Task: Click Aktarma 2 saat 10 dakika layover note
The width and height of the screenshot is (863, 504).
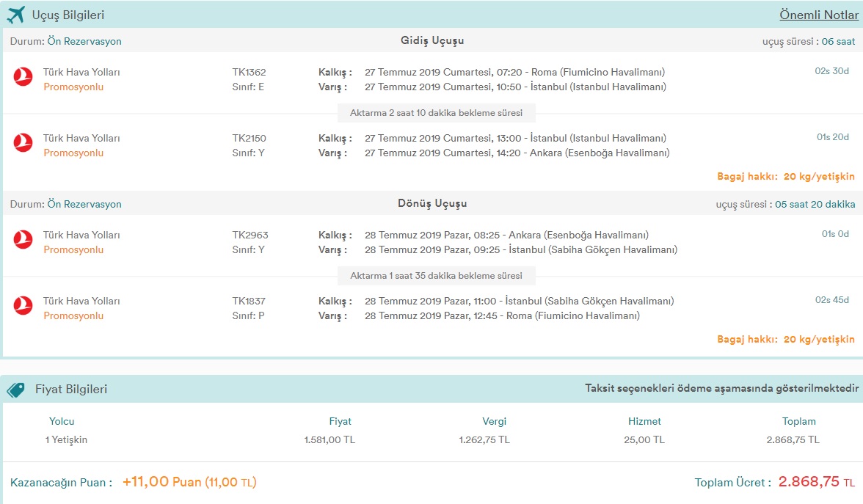Action: tap(437, 113)
